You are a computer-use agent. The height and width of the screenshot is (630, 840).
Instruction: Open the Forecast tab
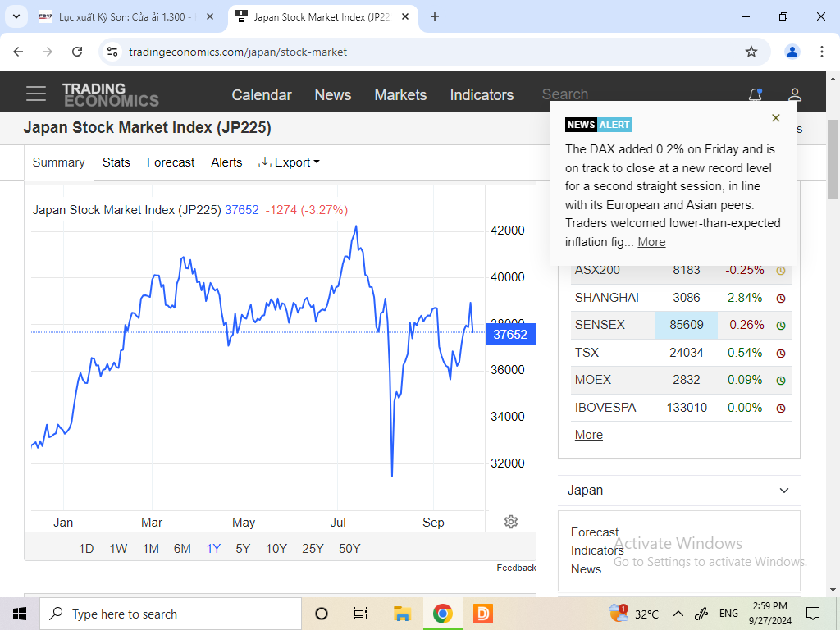(171, 162)
